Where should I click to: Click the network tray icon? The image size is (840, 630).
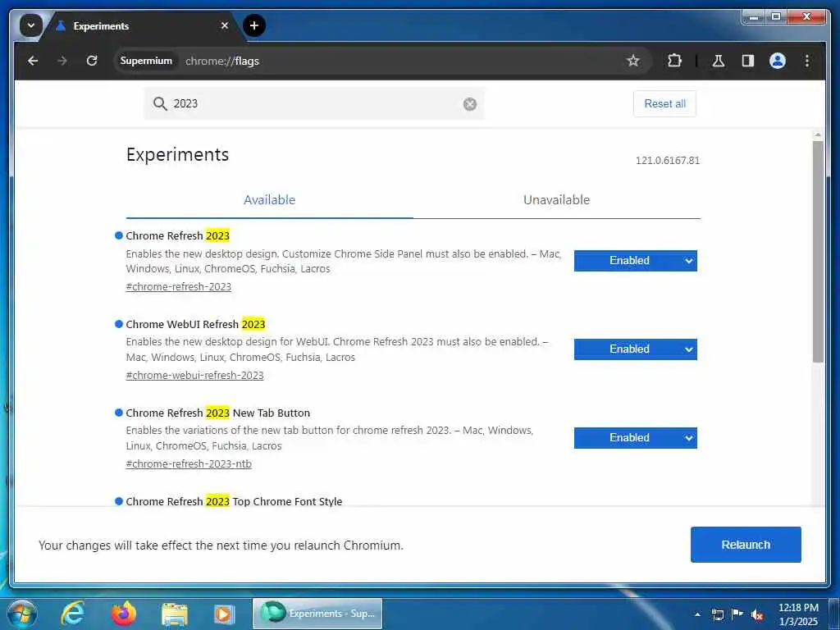[717, 614]
